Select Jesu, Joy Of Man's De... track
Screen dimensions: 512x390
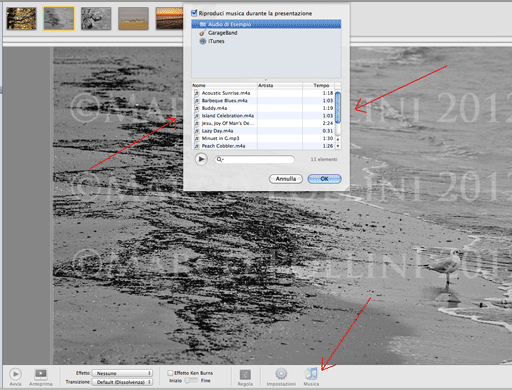coord(263,123)
